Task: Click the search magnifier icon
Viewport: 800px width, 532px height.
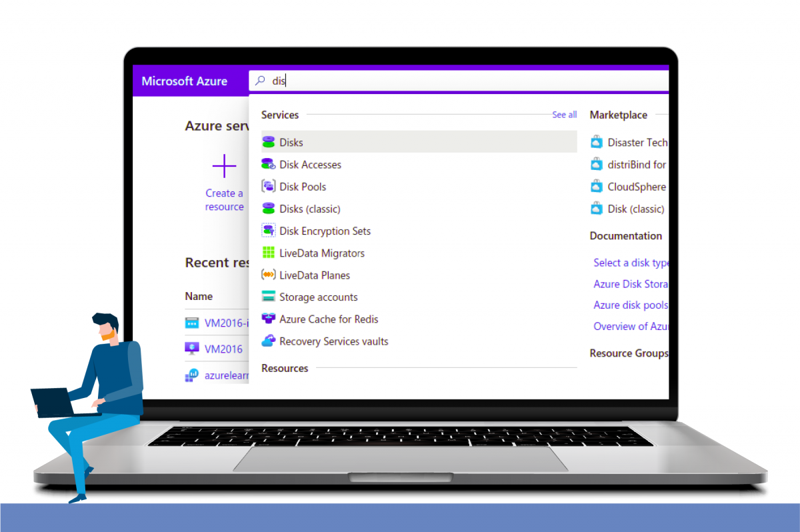Action: point(259,80)
